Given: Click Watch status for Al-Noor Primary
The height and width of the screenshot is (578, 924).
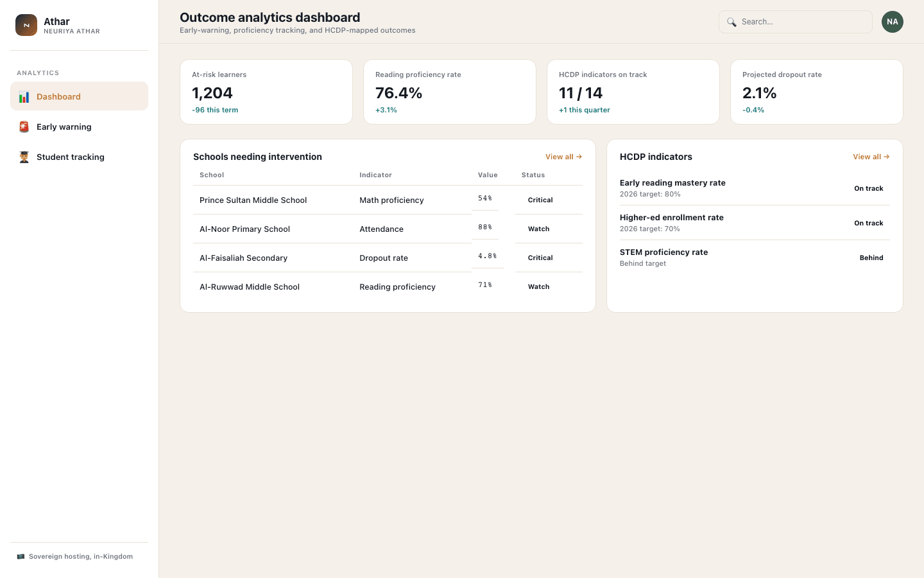Looking at the screenshot, I should (x=539, y=229).
